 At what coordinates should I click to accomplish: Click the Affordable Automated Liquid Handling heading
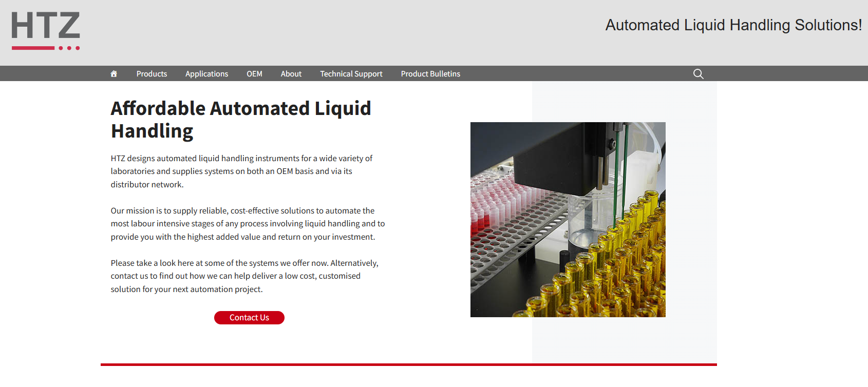241,120
